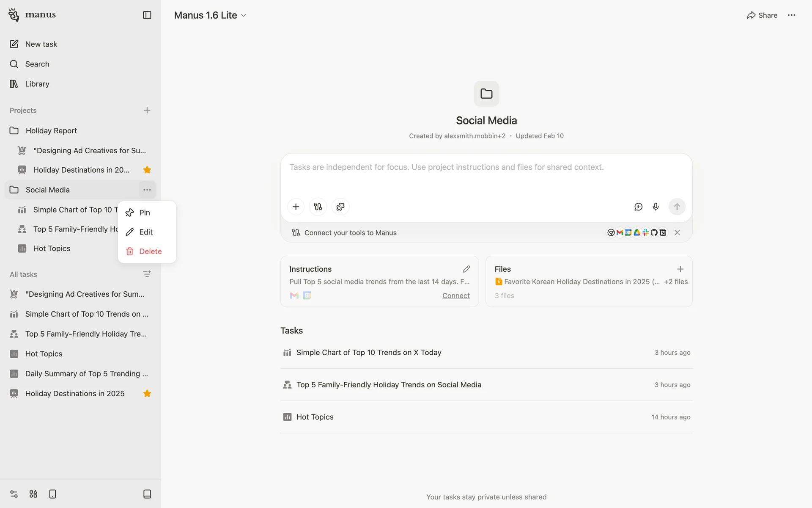Edit Instructions with the pencil icon

[x=466, y=269]
